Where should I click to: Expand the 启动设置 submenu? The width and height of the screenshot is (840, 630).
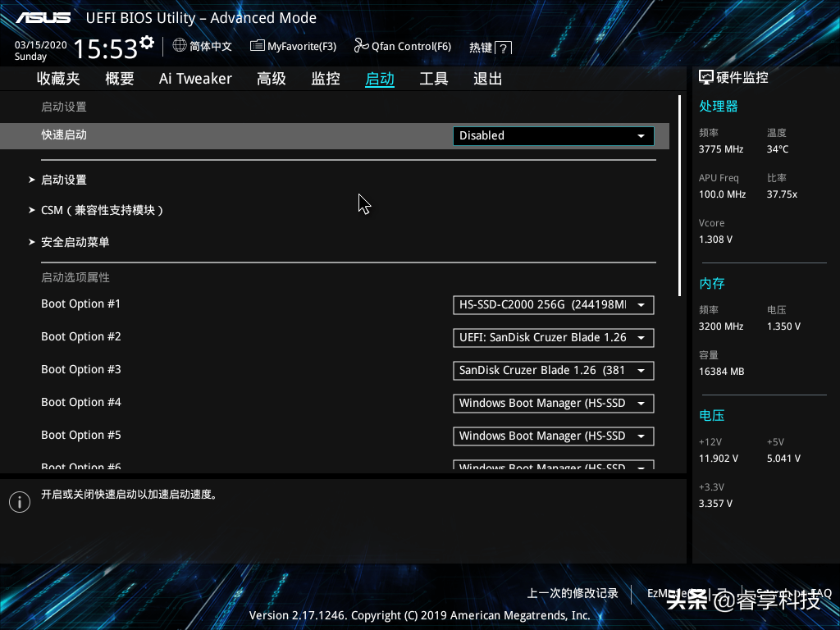[x=64, y=180]
